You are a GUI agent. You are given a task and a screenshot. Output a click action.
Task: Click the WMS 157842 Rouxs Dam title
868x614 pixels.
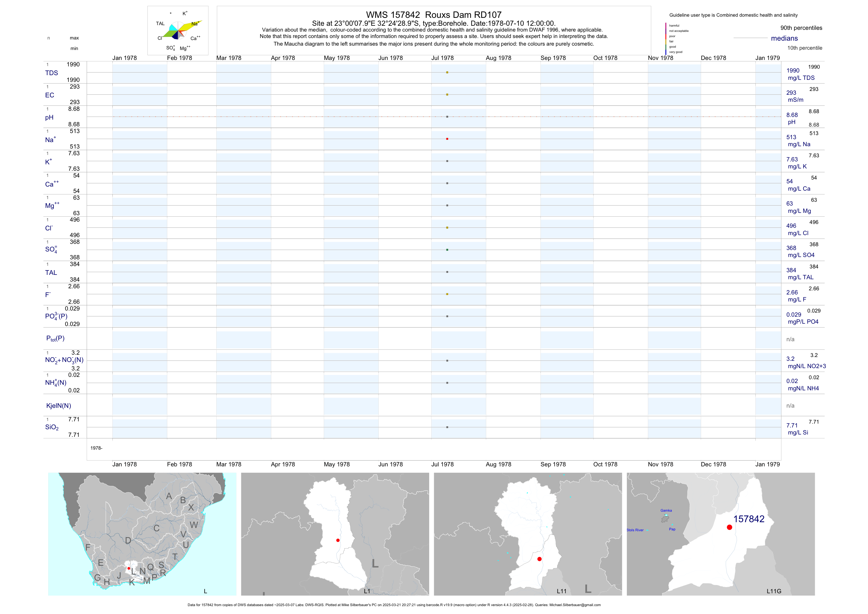pos(434,15)
